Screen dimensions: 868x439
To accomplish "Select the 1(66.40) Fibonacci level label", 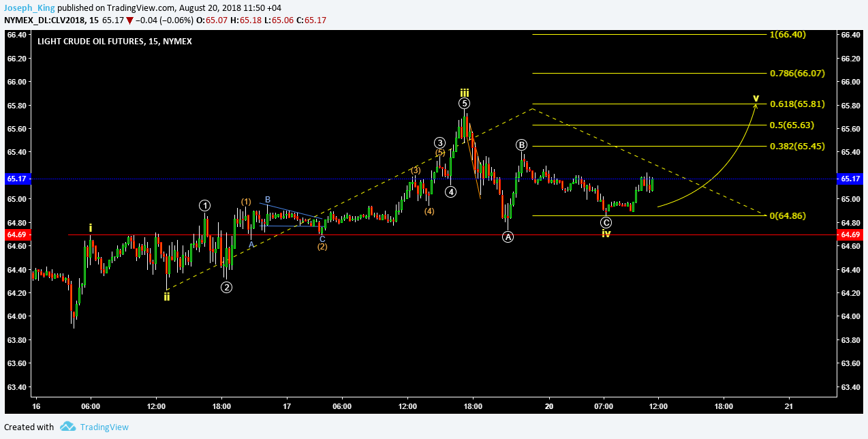I will 788,34.
